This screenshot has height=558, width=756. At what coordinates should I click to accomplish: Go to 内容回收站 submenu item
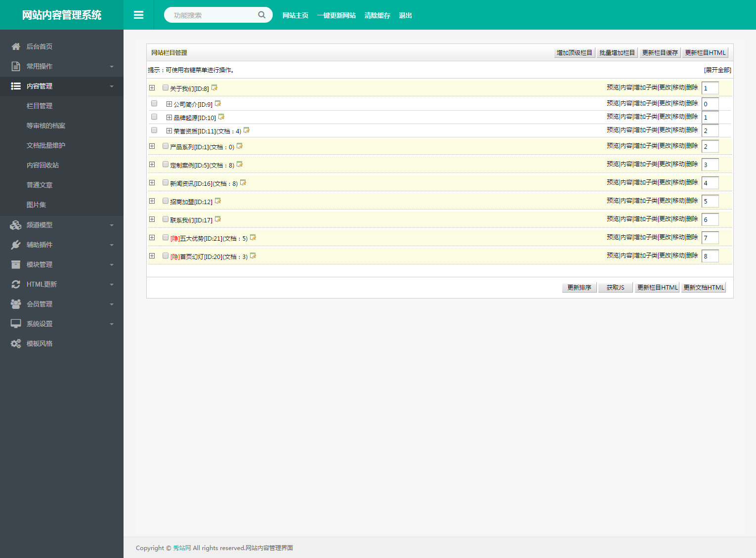(42, 165)
